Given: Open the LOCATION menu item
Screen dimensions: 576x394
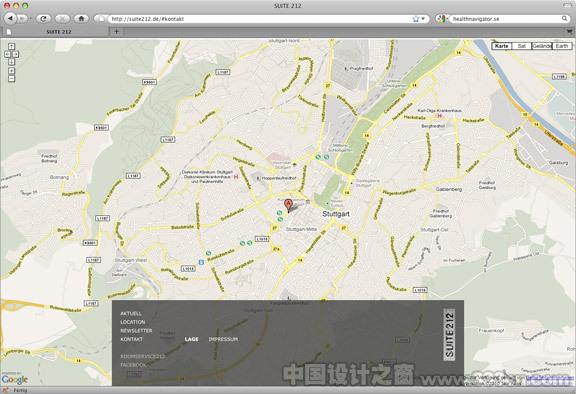Looking at the screenshot, I should coord(133,322).
